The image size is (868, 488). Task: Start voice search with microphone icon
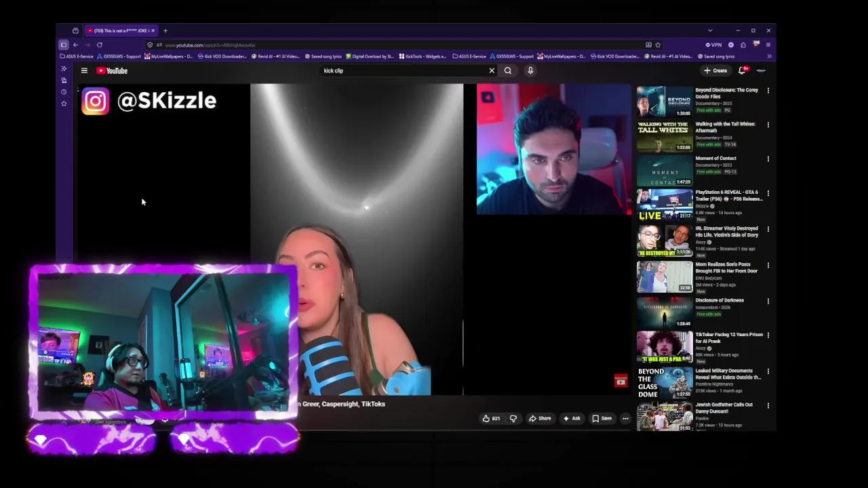[530, 70]
